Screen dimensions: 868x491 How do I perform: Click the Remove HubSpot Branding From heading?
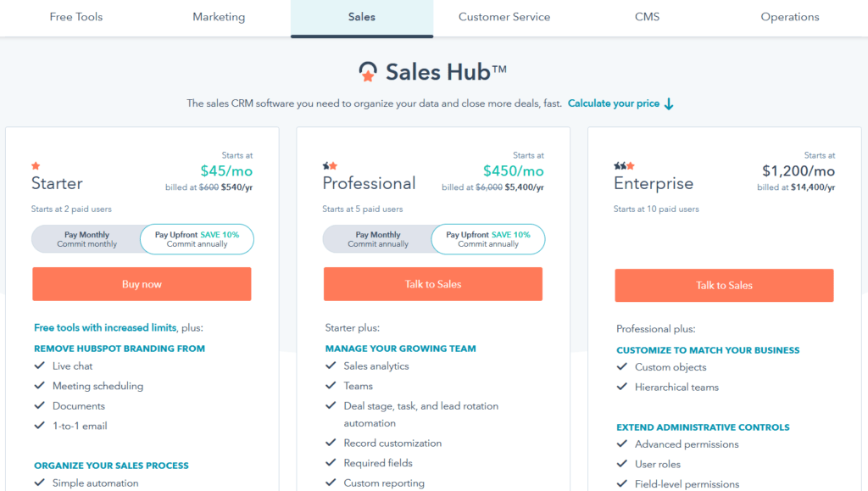pyautogui.click(x=120, y=349)
